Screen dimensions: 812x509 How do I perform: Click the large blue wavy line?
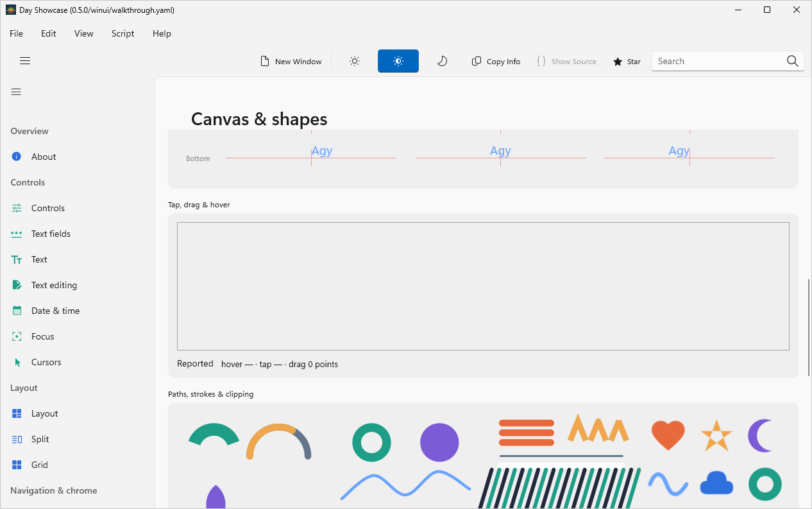(405, 485)
